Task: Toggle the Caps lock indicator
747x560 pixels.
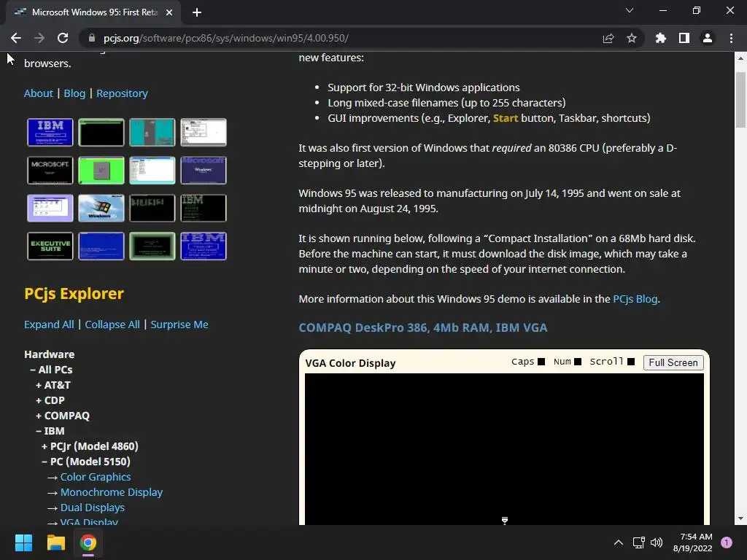Action: (541, 362)
